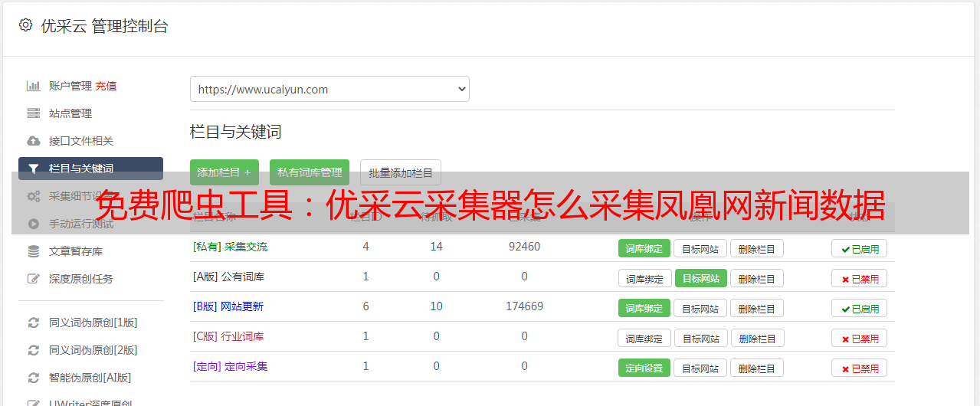The height and width of the screenshot is (406, 980).
Task: Click the server icon for 站点管理
Action: point(33,113)
